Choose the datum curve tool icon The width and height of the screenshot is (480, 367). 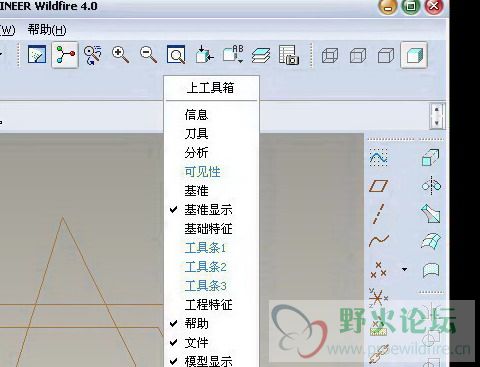pyautogui.click(x=379, y=240)
